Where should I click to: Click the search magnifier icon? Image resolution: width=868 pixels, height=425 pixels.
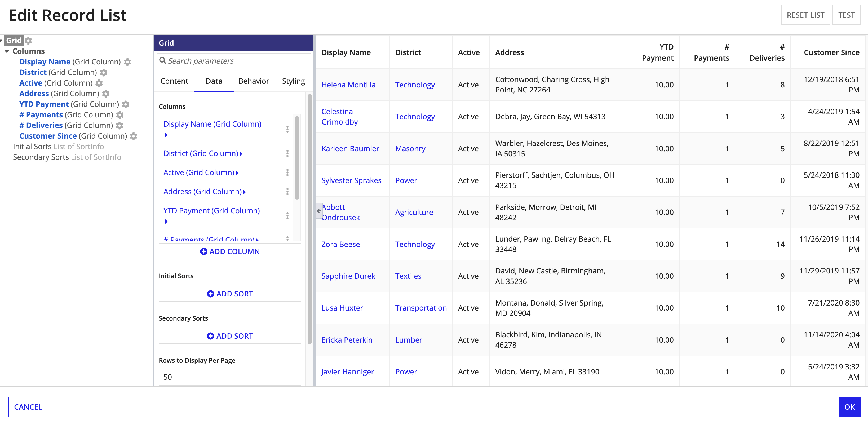(163, 61)
